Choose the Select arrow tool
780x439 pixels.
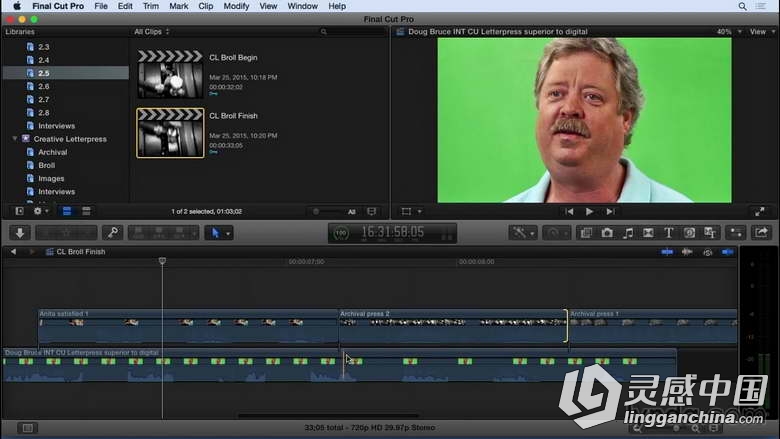pyautogui.click(x=215, y=233)
